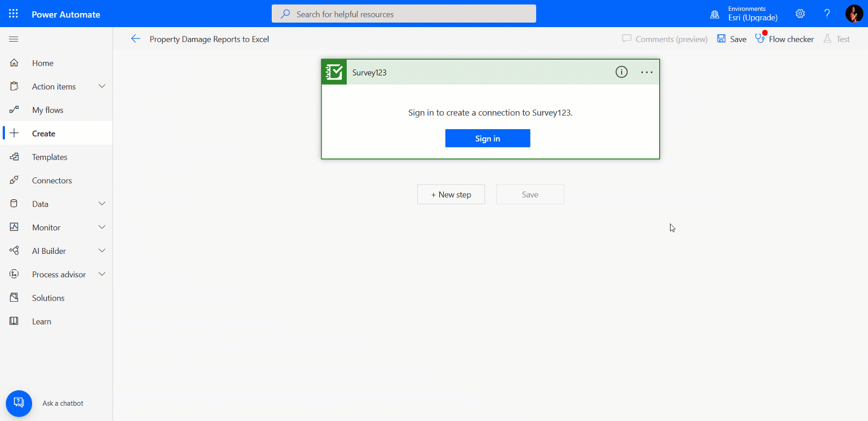The width and height of the screenshot is (868, 421).
Task: Select Home in the sidebar
Action: (x=56, y=63)
